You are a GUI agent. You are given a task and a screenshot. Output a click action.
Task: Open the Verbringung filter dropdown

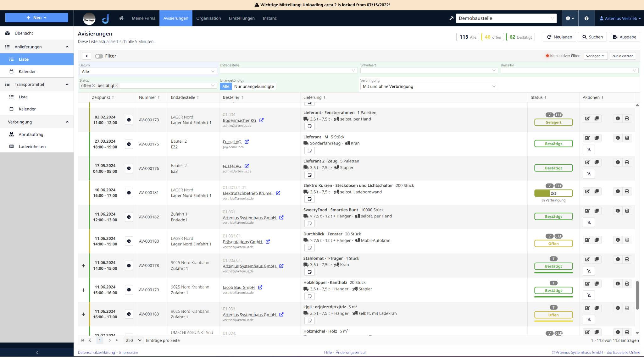[x=429, y=86]
